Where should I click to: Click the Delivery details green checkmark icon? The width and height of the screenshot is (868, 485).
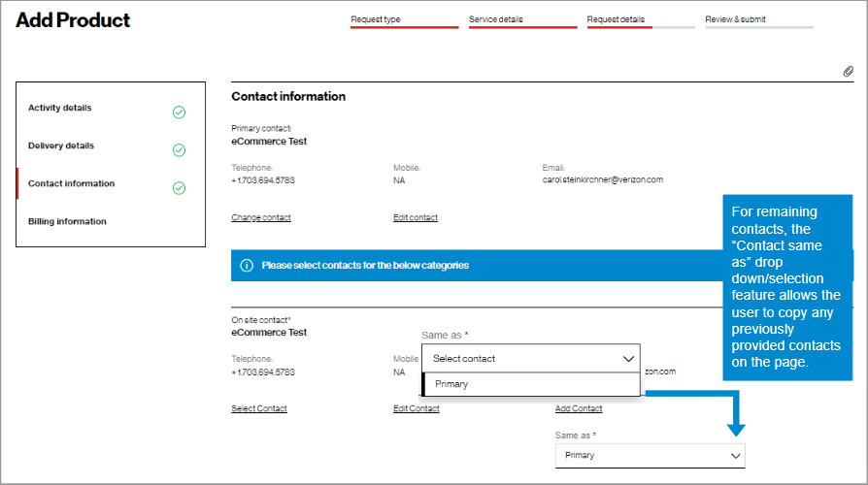[x=179, y=150]
